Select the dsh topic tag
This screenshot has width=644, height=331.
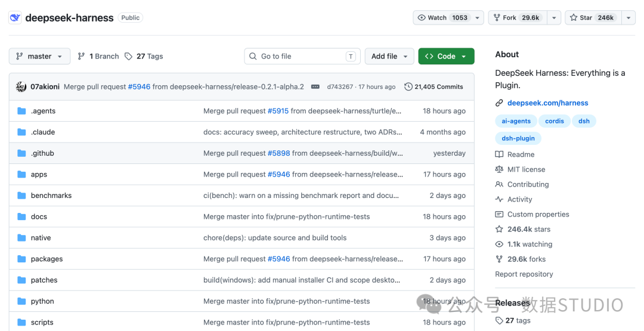(584, 121)
